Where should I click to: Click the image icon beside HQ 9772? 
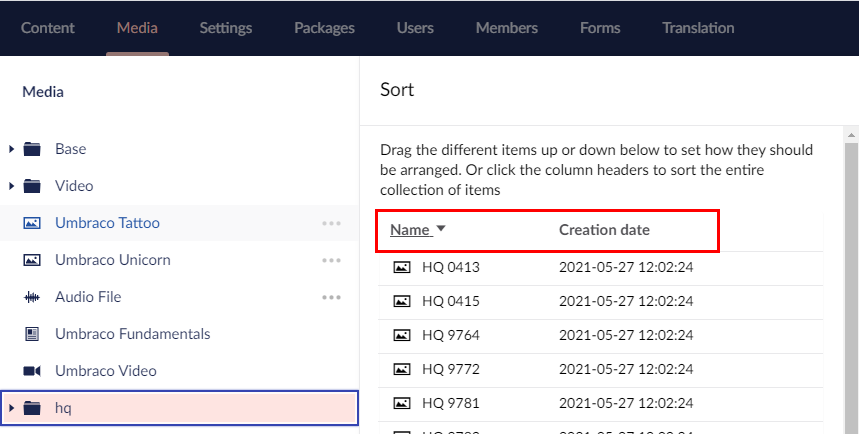402,369
